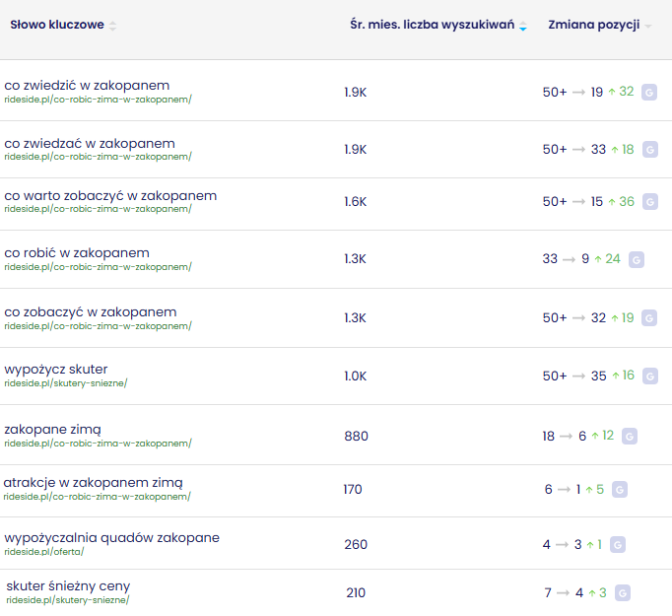Open skutery-sniezne URL under 'wypożycz skuter'
The image size is (672, 616).
(x=66, y=383)
